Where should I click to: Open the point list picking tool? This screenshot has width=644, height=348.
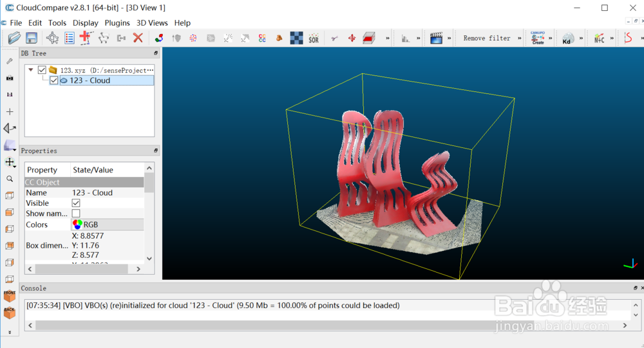pyautogui.click(x=70, y=38)
